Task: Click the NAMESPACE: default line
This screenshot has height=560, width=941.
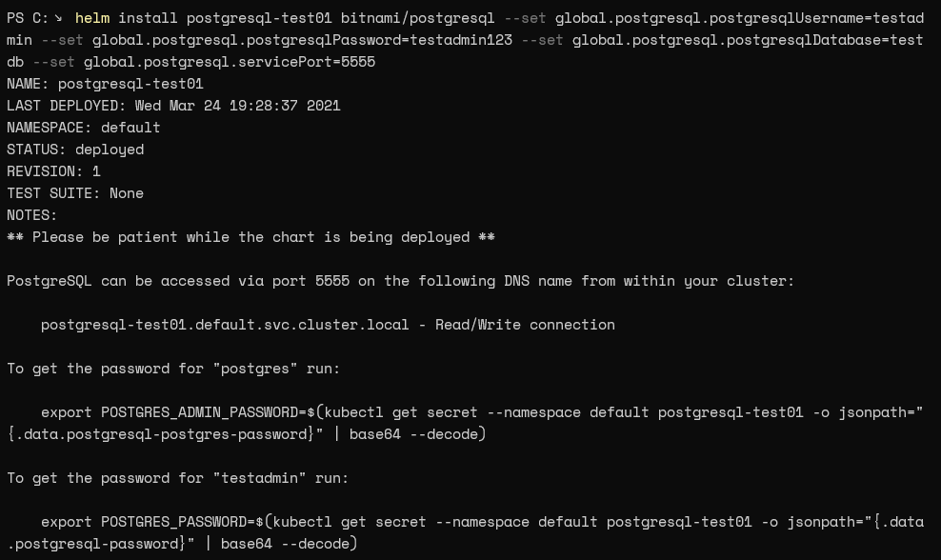Action: click(84, 128)
